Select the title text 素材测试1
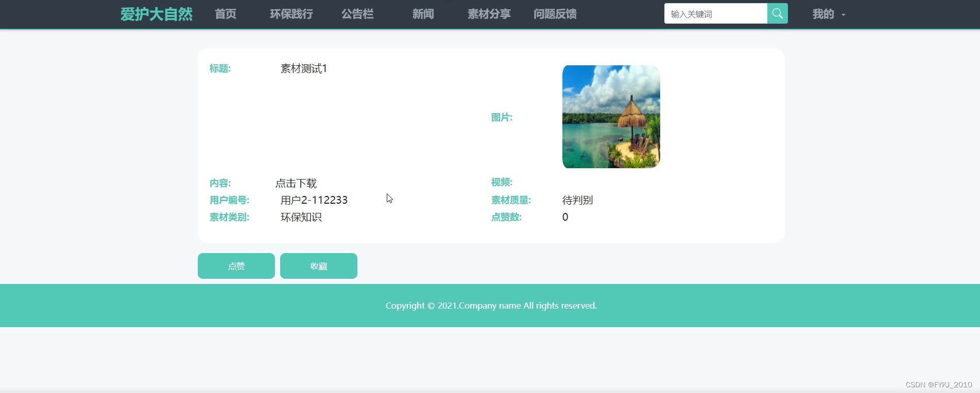This screenshot has width=980, height=393. [304, 68]
